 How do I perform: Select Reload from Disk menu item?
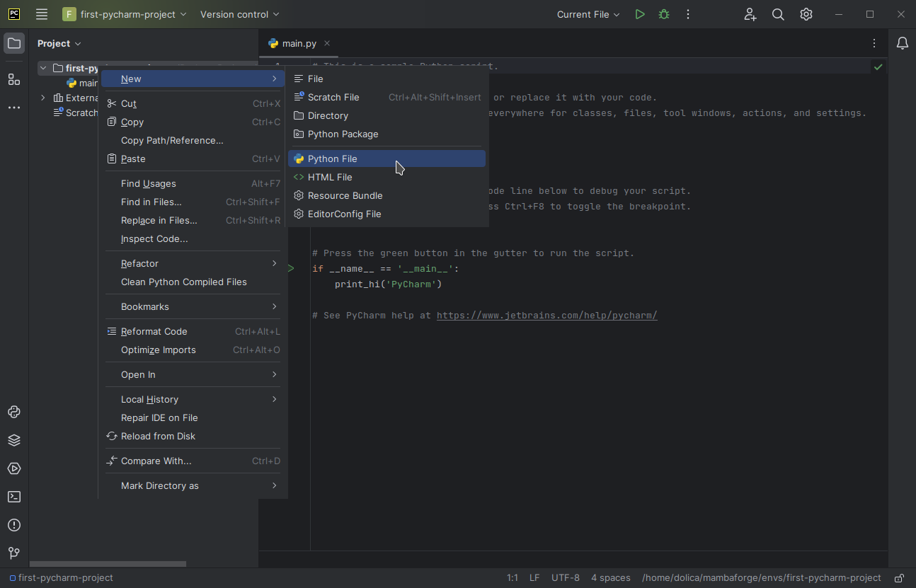coord(193,436)
